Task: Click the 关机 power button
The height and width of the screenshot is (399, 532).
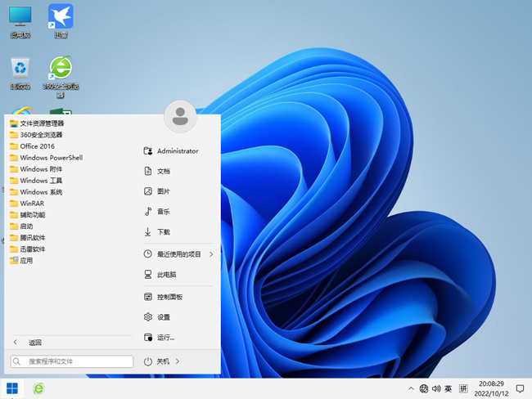Action: click(156, 361)
